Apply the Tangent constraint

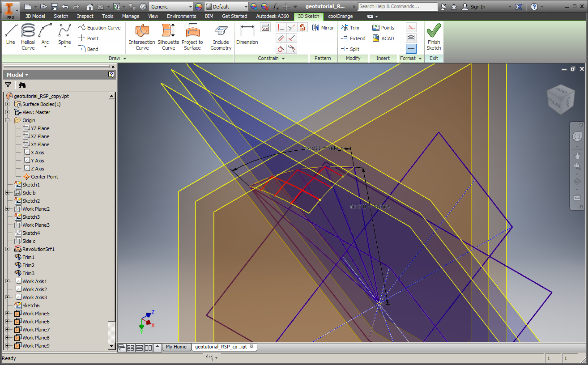point(281,49)
